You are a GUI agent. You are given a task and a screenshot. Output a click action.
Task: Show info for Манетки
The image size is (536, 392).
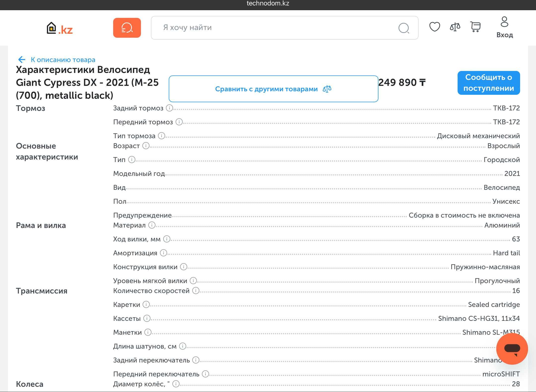click(148, 332)
